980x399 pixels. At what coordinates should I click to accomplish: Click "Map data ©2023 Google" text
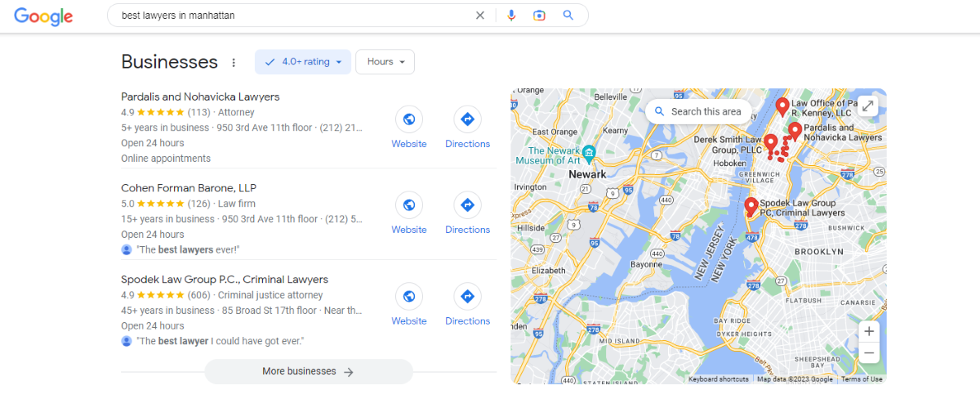coord(795,379)
